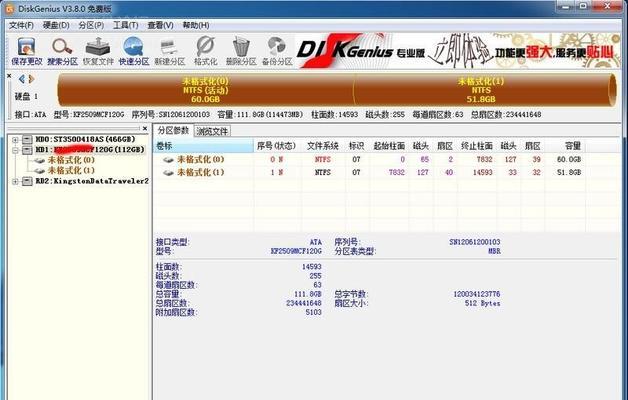The height and width of the screenshot is (400, 628).
Task: Click the MBR partition table type value
Action: click(x=494, y=251)
